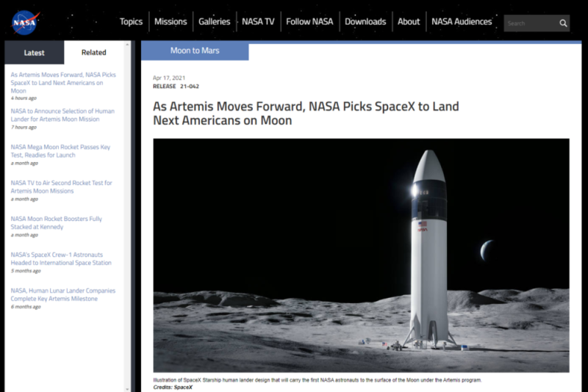Open NASA Moon Rocket Boosters Fully Stacked link
This screenshot has width=588, height=392.
pyautogui.click(x=57, y=223)
